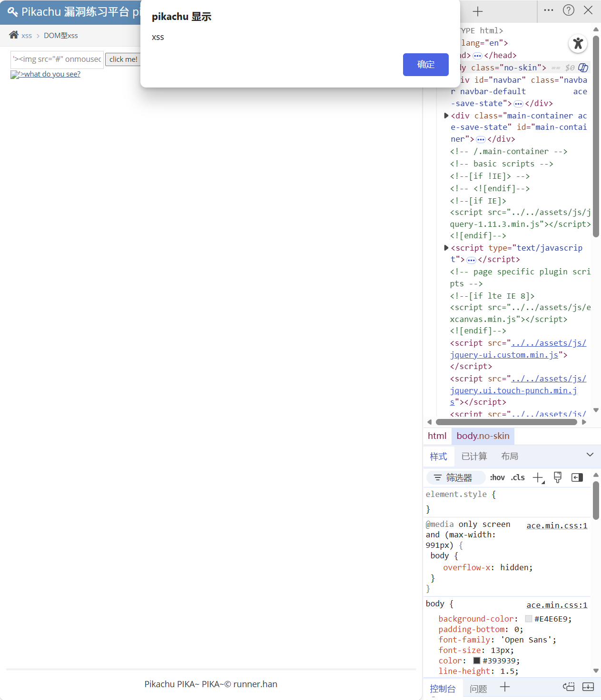
Task: Select the '/.main-container' comment row
Action: [509, 152]
